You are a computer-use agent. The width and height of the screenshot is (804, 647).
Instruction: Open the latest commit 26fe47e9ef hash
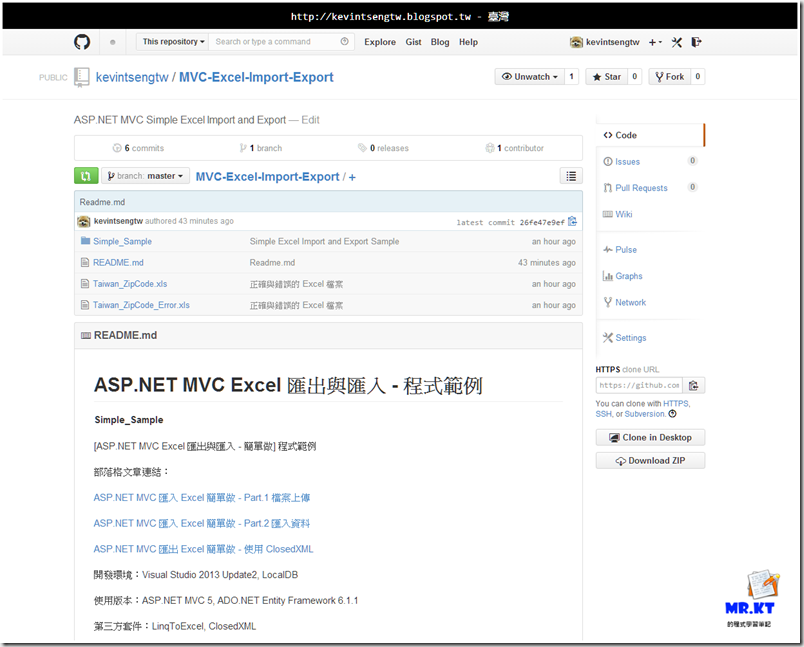point(541,223)
